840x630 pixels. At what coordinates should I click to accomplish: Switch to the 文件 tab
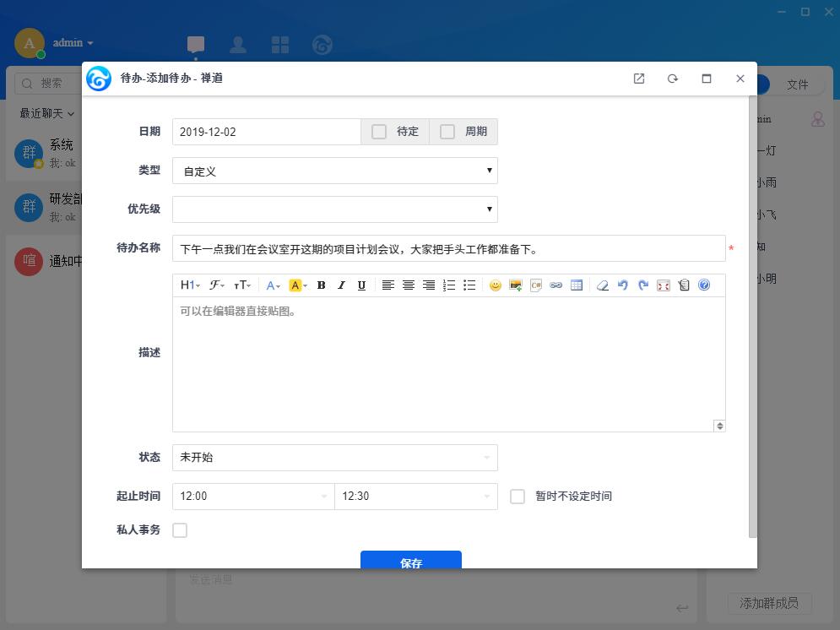797,84
